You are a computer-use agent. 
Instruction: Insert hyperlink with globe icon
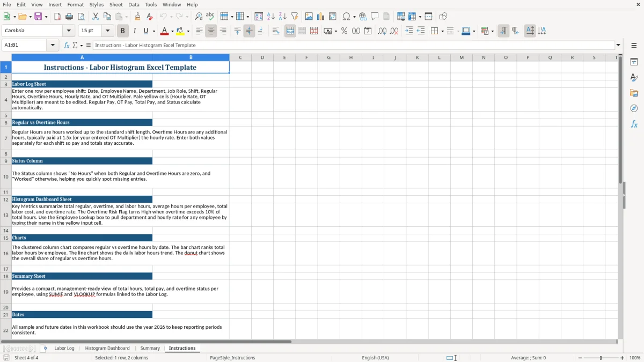(x=363, y=17)
